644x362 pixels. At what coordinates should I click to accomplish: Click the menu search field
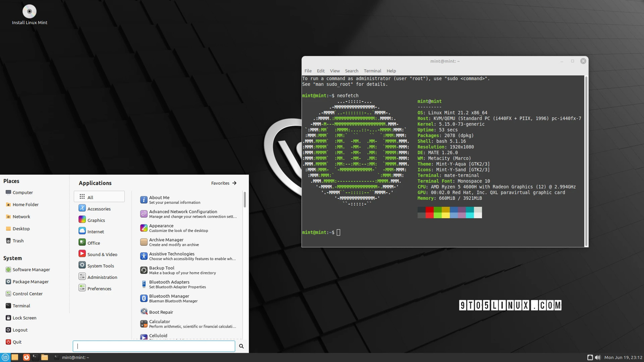click(x=154, y=346)
